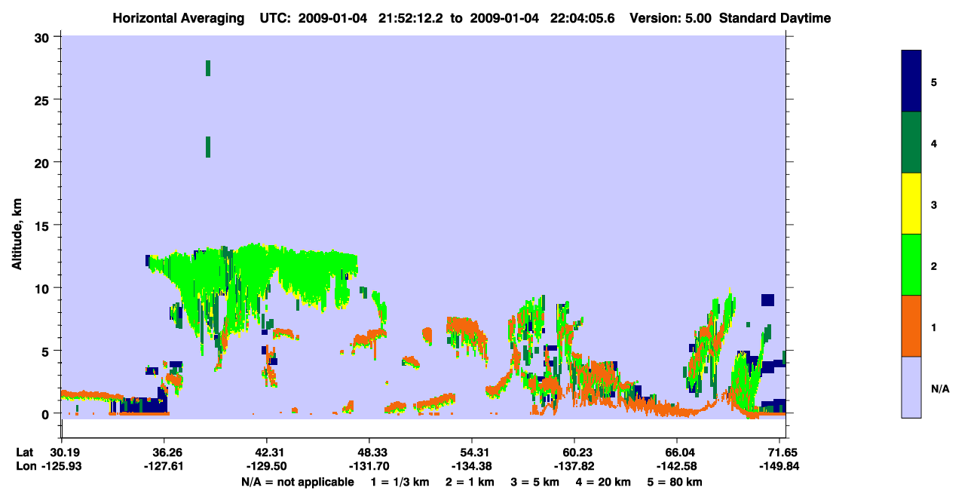
Task: Click the y-axis tick label 30
Action: coord(43,37)
